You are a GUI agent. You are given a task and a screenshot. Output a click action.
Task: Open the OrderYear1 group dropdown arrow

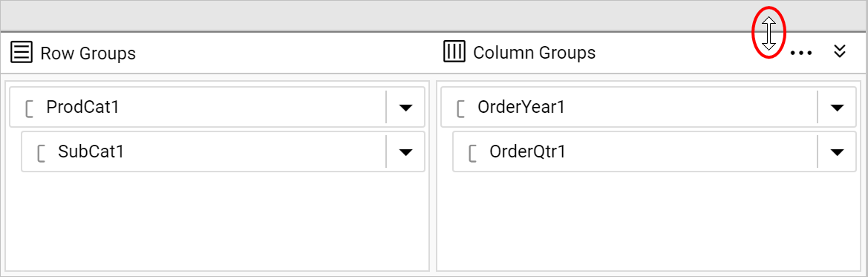coord(837,108)
